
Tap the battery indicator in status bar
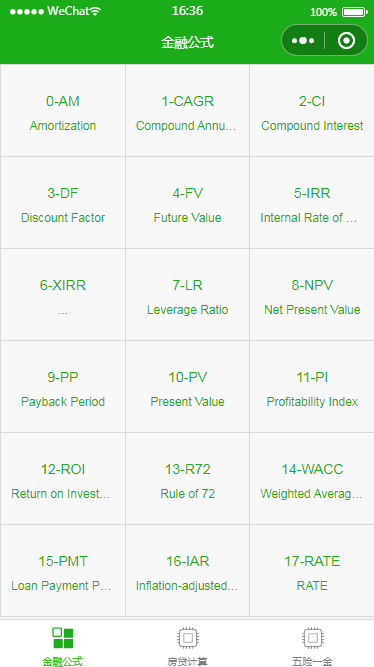point(354,12)
